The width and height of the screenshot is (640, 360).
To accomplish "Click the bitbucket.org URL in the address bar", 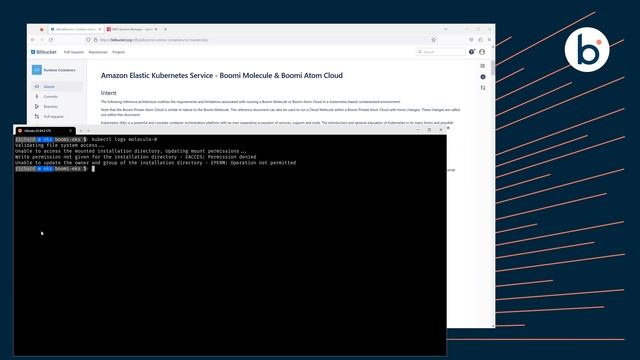I will (154, 40).
